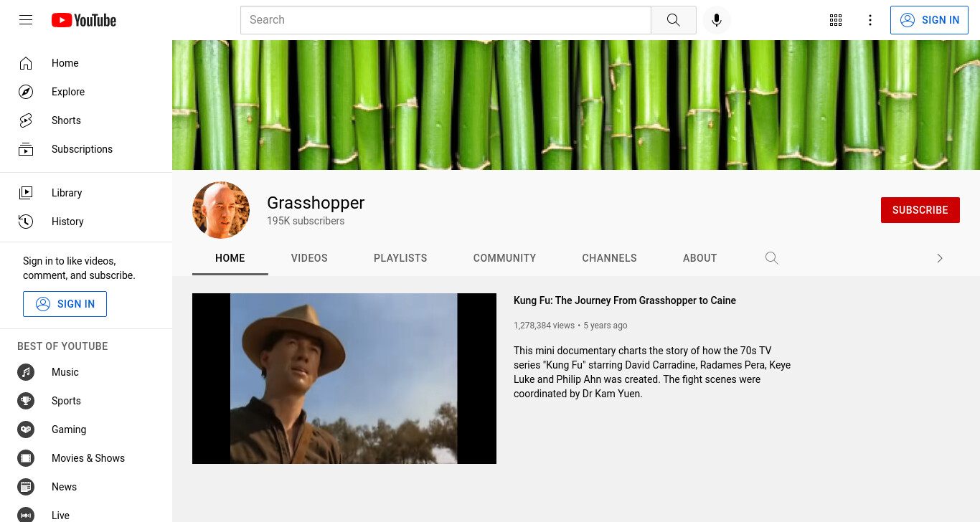
Task: Open the hamburger guide menu
Action: [x=26, y=20]
